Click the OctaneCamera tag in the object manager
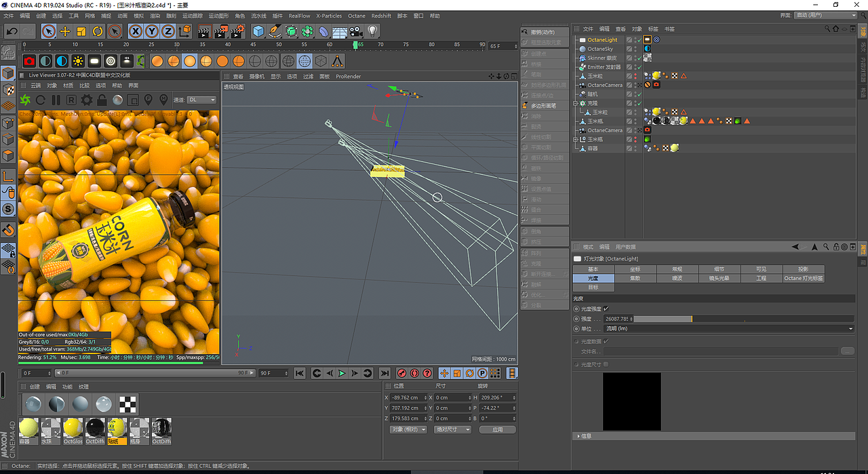This screenshot has width=868, height=474. (656, 85)
